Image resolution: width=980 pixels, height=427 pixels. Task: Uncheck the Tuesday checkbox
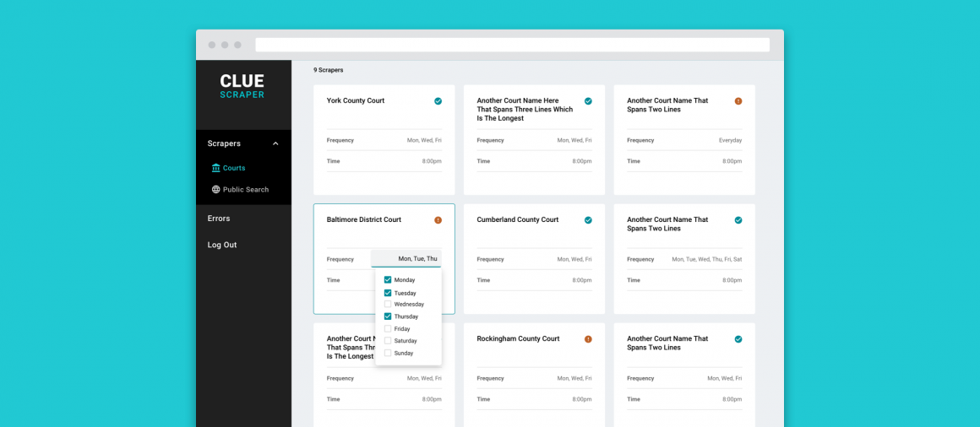tap(388, 293)
